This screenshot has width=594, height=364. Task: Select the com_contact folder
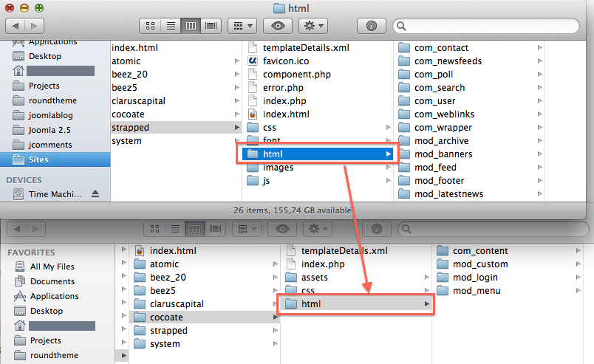pos(443,48)
